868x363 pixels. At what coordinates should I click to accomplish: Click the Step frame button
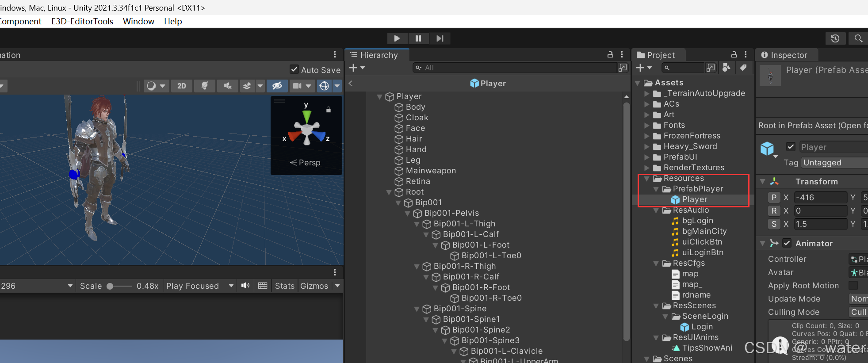pyautogui.click(x=440, y=38)
